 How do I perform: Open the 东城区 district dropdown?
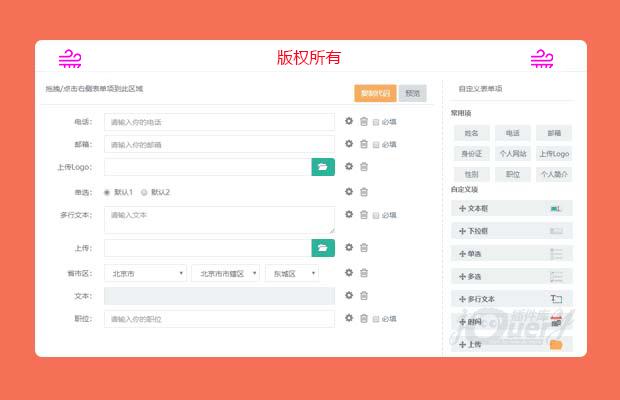292,273
